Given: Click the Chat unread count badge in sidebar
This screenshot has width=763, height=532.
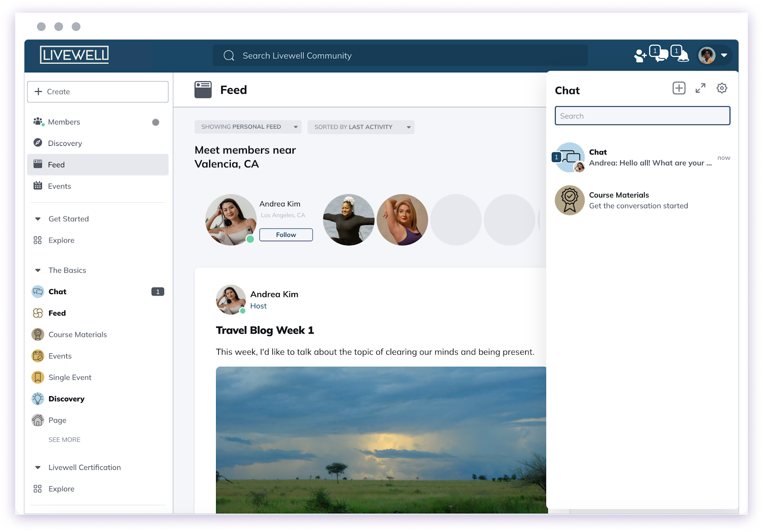Looking at the screenshot, I should coord(158,292).
